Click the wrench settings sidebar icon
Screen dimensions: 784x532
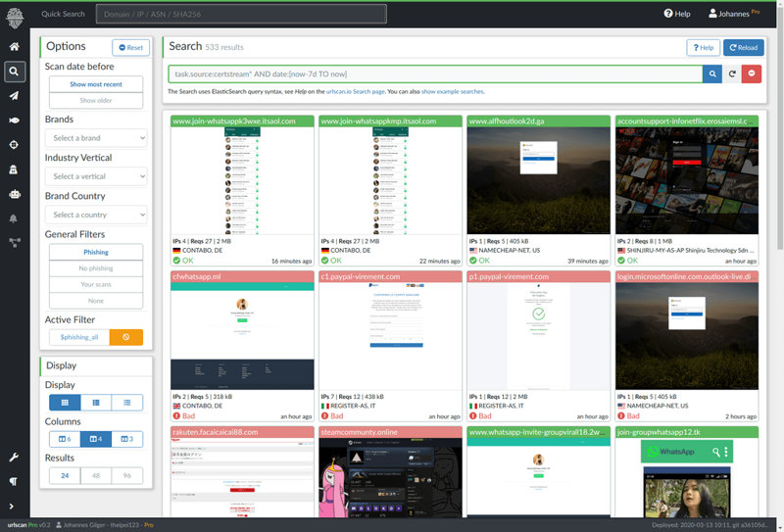tap(14, 457)
